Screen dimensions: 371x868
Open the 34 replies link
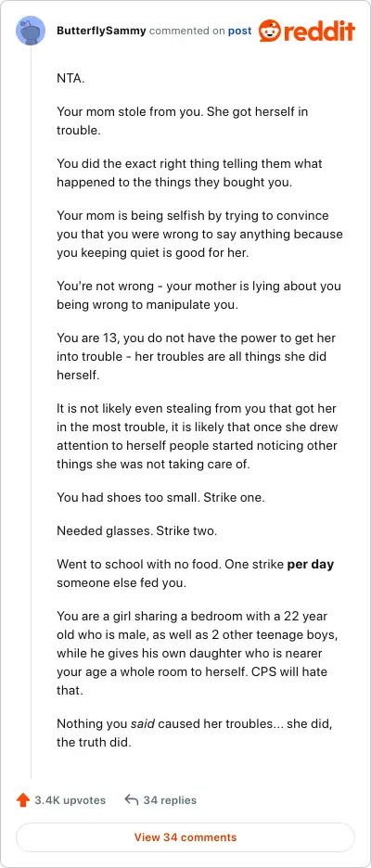(x=170, y=800)
